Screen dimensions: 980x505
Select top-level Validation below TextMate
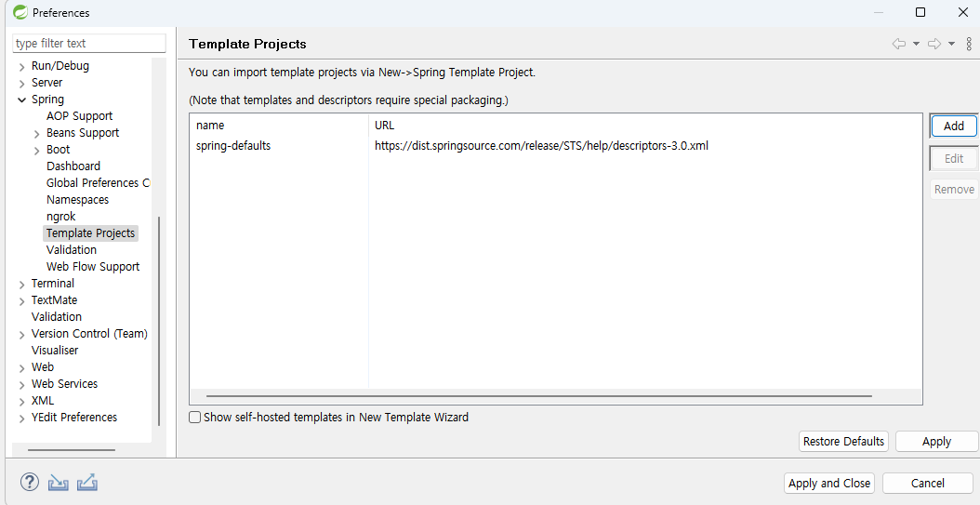click(56, 316)
